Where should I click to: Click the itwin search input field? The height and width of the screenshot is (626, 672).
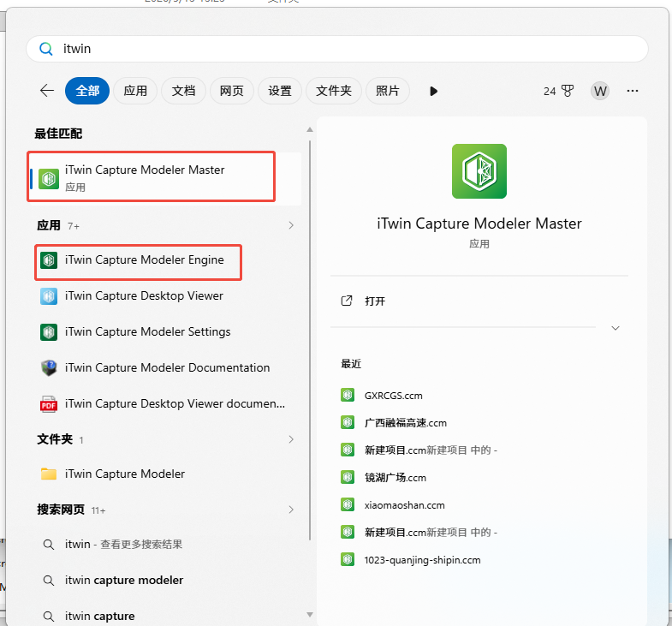pyautogui.click(x=337, y=49)
